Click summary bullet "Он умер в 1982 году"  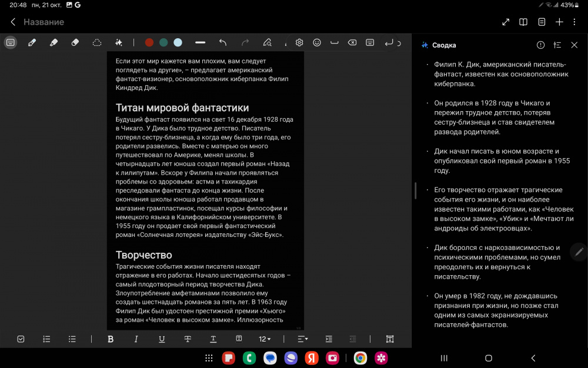(496, 310)
